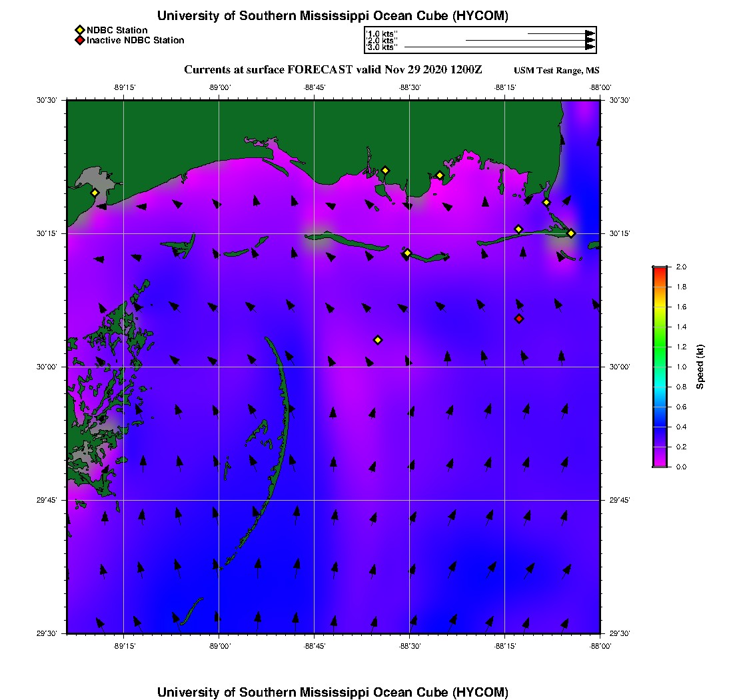Image resolution: width=733 pixels, height=700 pixels.
Task: Select yellow station on barrier island near -88°30'
Action: click(x=407, y=253)
